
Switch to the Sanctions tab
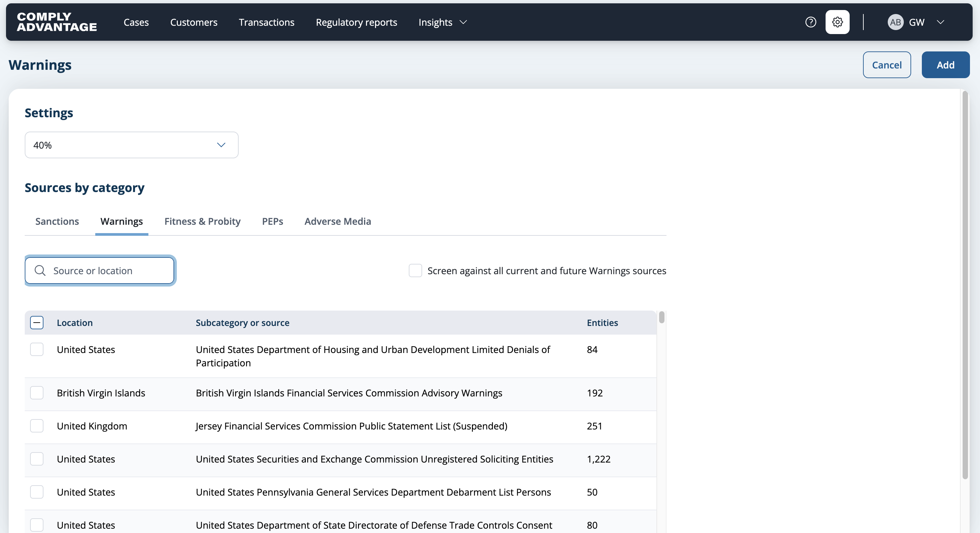coord(57,221)
